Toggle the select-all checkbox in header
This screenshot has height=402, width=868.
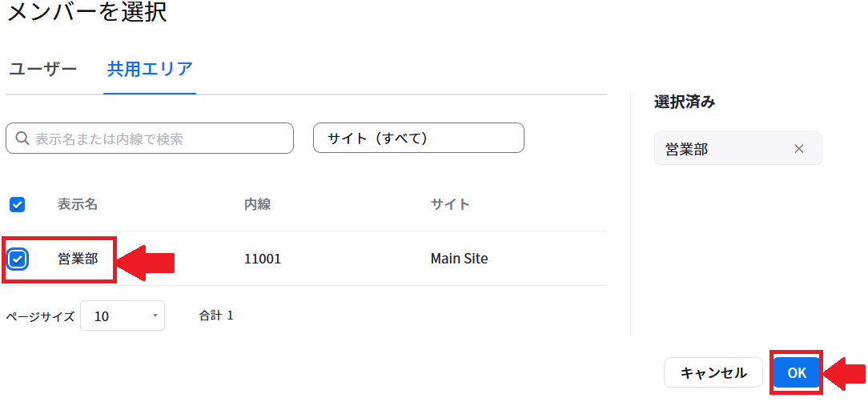pos(17,205)
